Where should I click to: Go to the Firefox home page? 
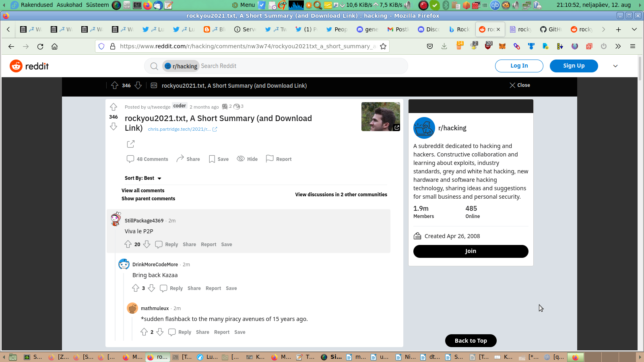[x=55, y=46]
